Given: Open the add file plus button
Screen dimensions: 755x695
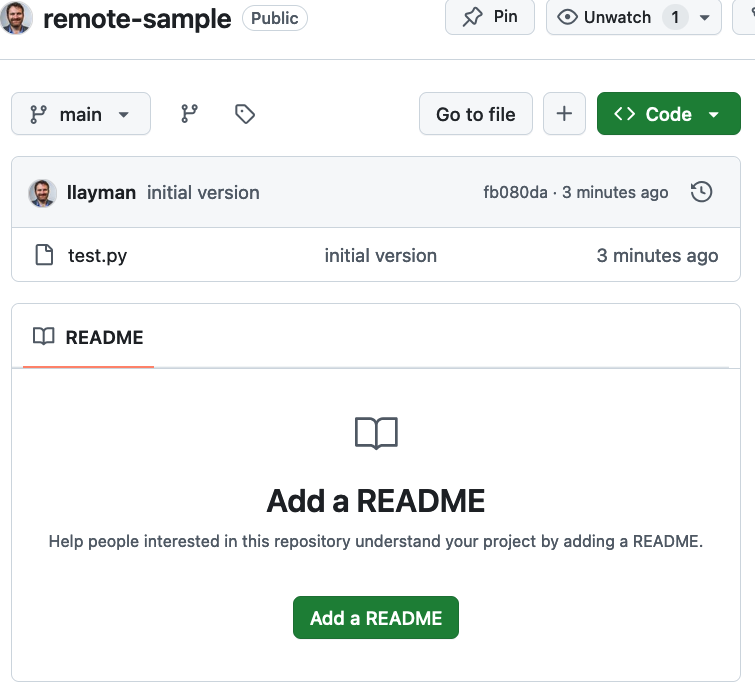Looking at the screenshot, I should [564, 114].
